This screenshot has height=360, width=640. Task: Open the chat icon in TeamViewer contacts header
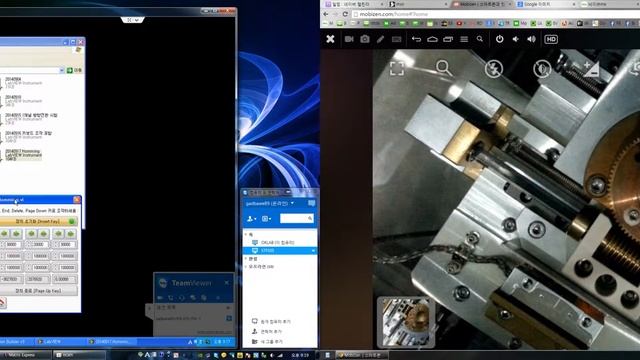tap(311, 203)
